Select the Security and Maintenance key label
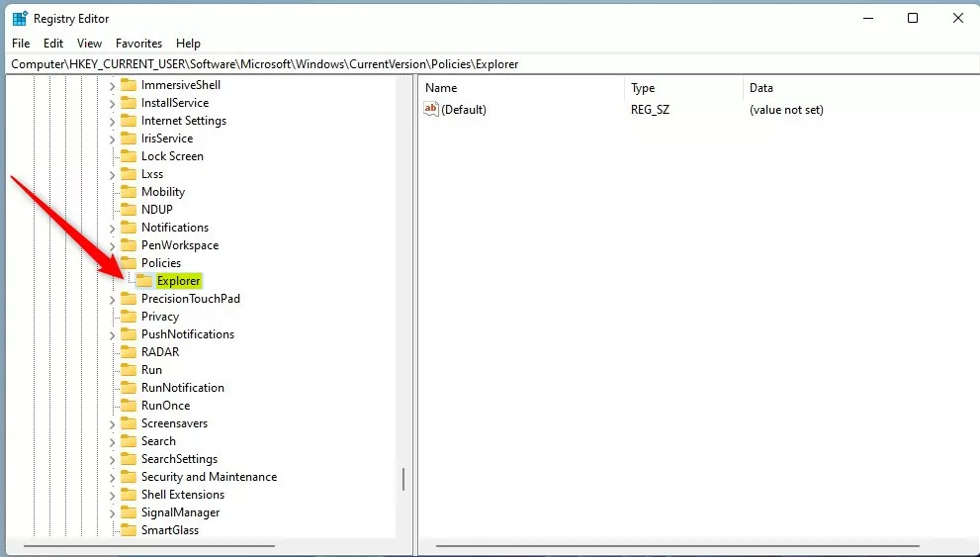Image resolution: width=980 pixels, height=557 pixels. click(209, 476)
